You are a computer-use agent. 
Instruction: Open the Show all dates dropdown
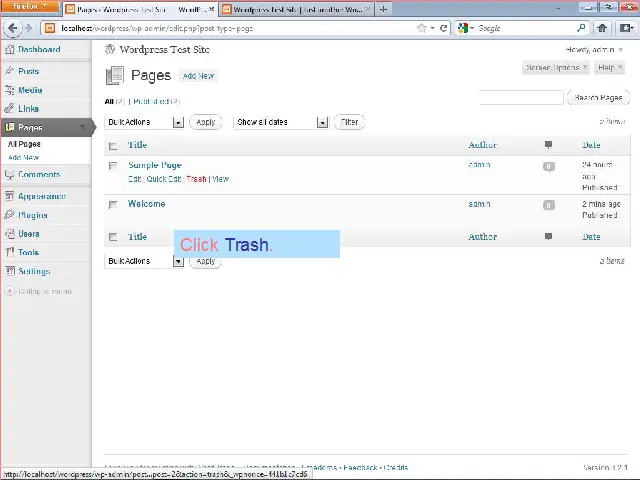(x=281, y=122)
